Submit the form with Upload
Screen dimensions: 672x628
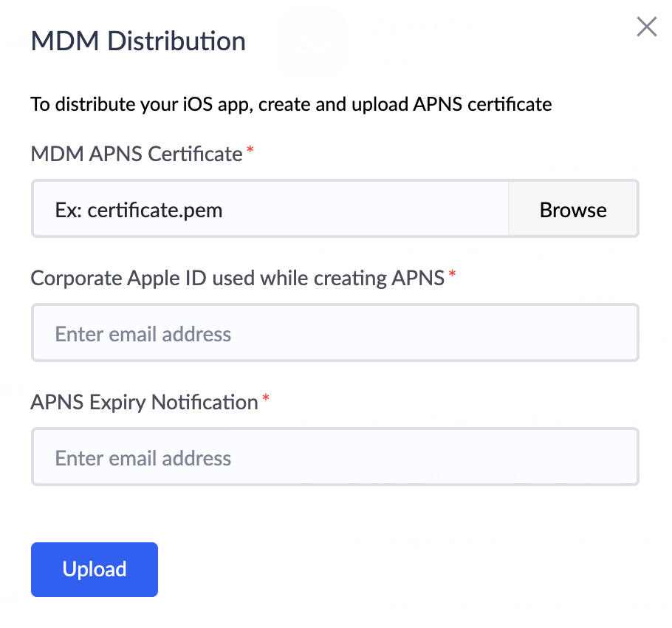[94, 569]
